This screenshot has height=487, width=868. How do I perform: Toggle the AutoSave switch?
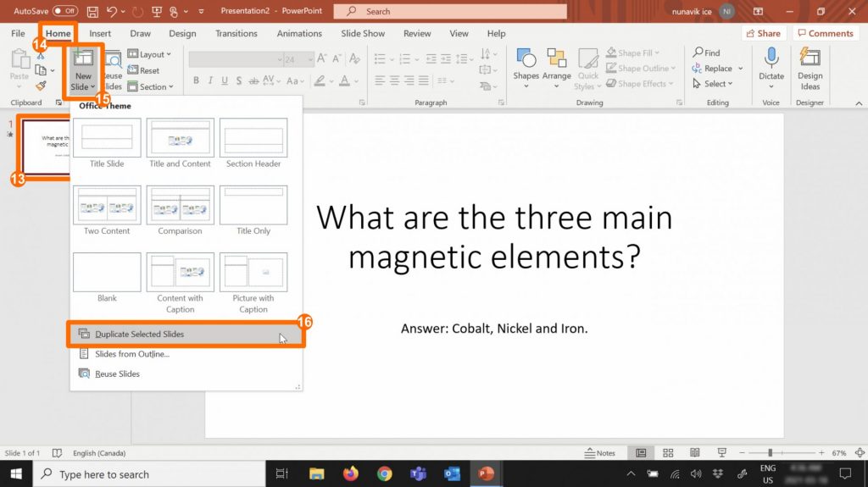click(x=64, y=11)
